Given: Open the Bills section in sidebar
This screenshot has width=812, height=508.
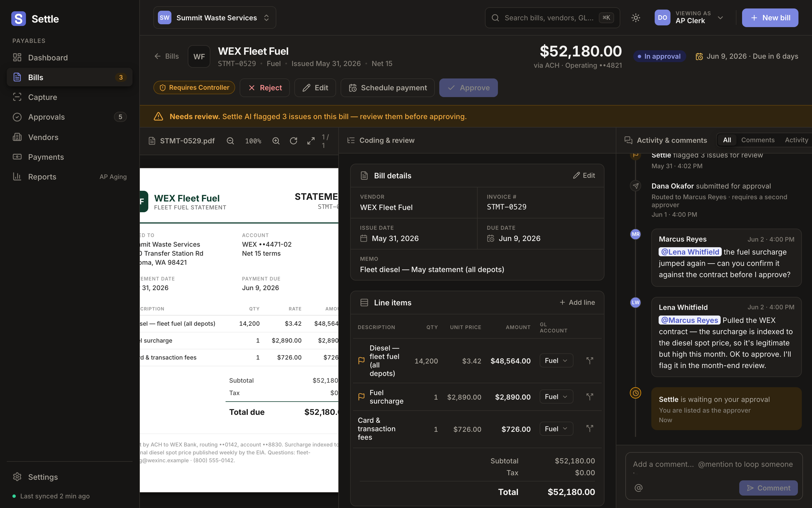Looking at the screenshot, I should (x=69, y=77).
